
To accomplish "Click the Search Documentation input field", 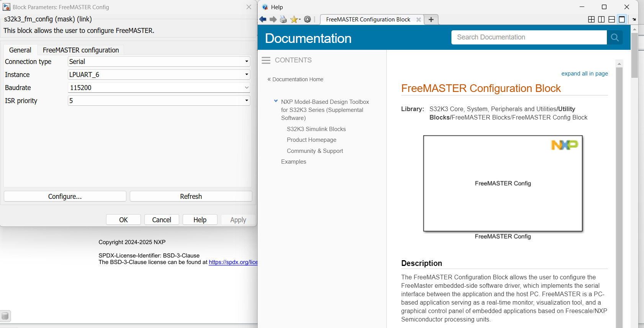I will click(x=529, y=37).
